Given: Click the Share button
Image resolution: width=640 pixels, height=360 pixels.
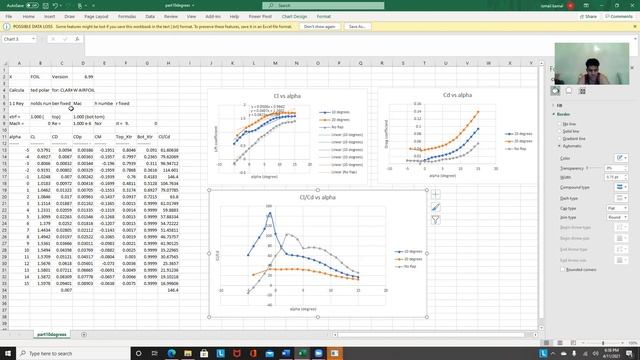Looking at the screenshot, I should [588, 17].
